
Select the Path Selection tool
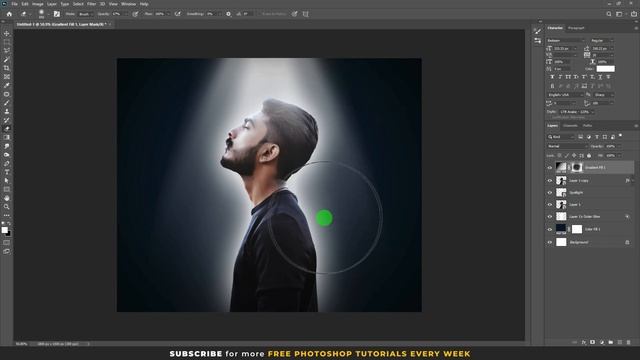click(7, 180)
